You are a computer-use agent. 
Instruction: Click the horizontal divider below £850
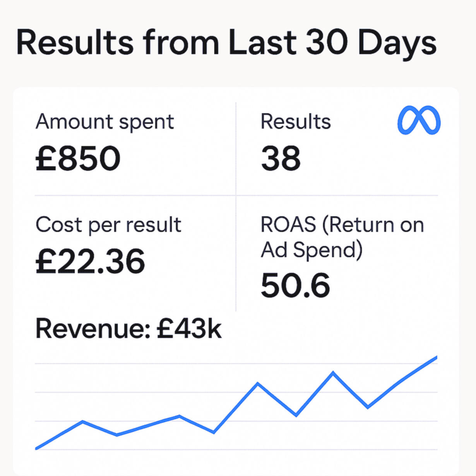[x=135, y=196]
